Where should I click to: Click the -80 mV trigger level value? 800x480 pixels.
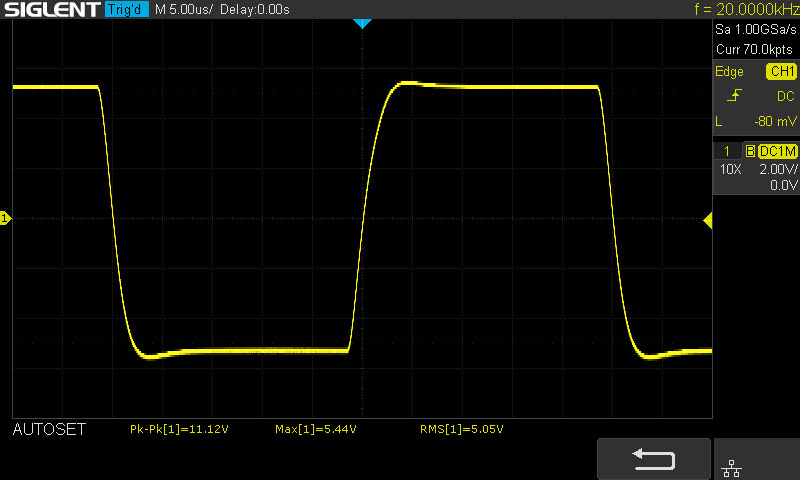[775, 121]
